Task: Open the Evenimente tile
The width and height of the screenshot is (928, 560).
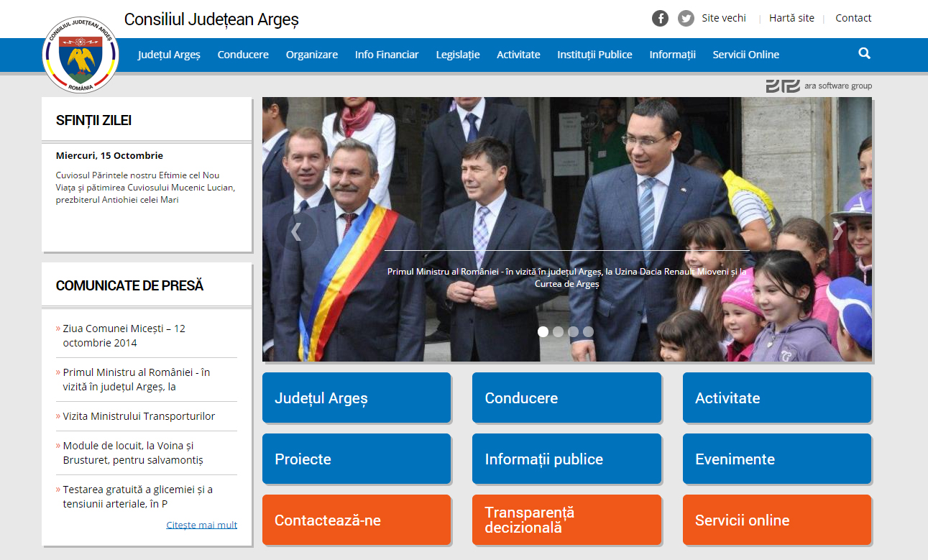Action: pos(777,459)
